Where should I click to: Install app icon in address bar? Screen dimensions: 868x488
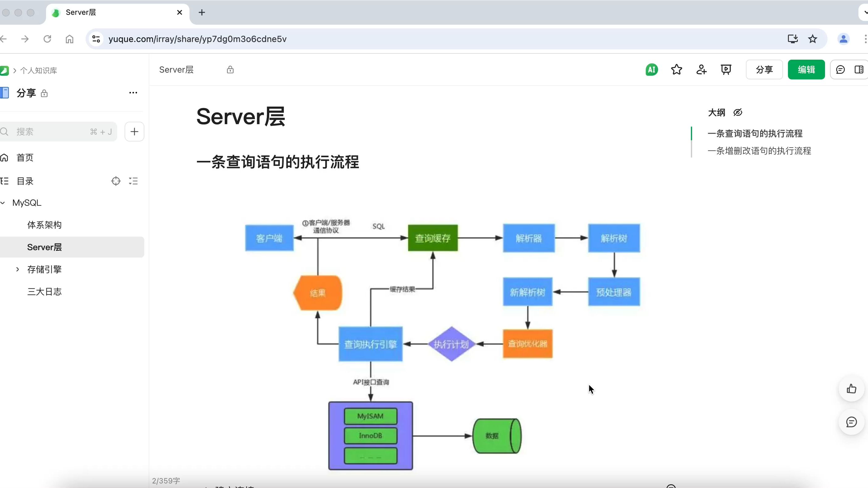coord(793,39)
